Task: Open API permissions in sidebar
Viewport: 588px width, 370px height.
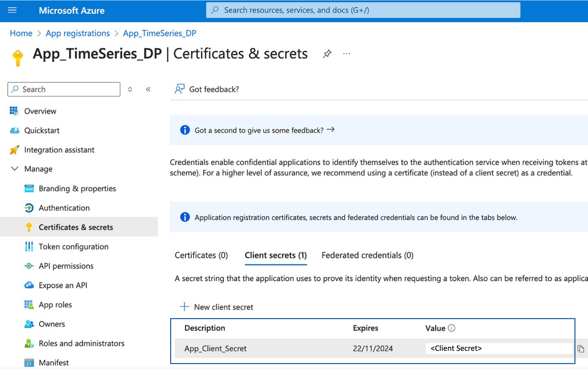Action: [x=66, y=266]
